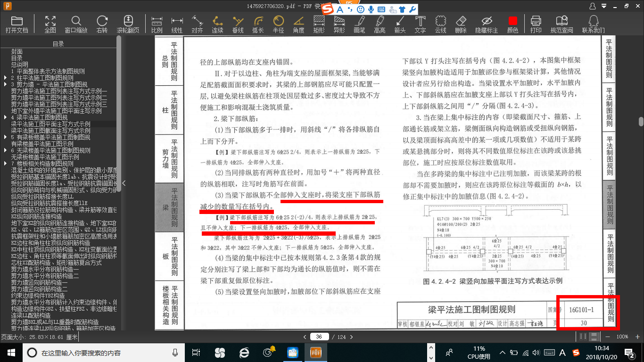Image resolution: width=644 pixels, height=362 pixels.
Task: Select the 高亮 highlighter tool
Action: tap(380, 24)
